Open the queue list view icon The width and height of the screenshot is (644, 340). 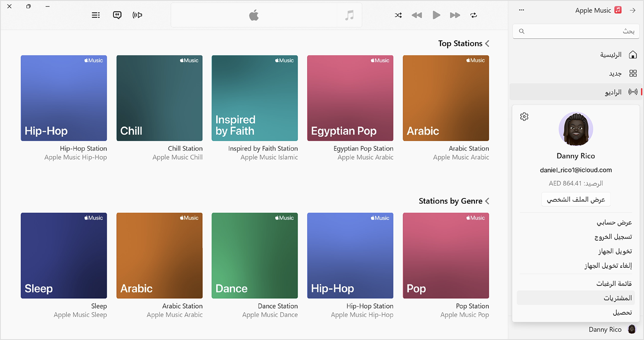[x=96, y=15]
